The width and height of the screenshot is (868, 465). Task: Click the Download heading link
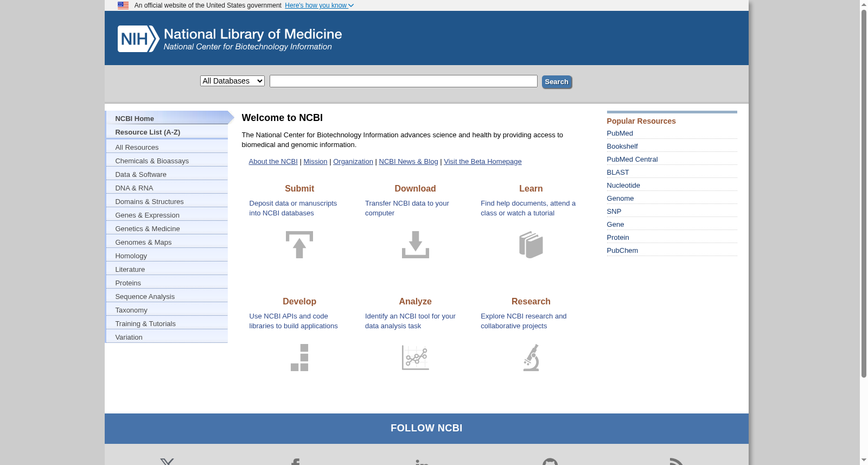[x=416, y=188]
